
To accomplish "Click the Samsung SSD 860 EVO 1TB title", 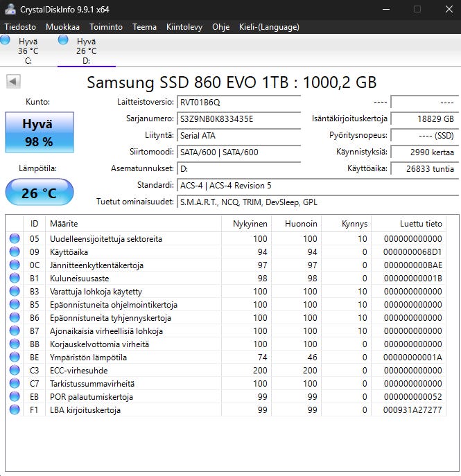I will coord(232,82).
